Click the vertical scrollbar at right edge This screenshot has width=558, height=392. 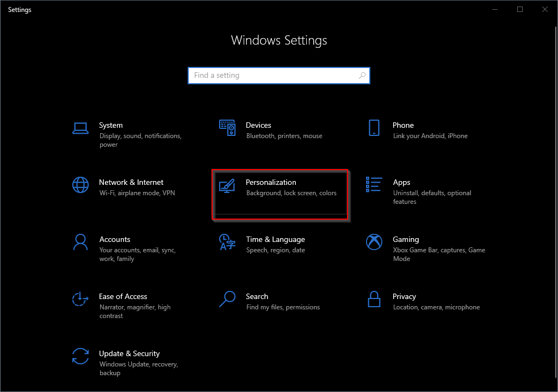pyautogui.click(x=556, y=203)
